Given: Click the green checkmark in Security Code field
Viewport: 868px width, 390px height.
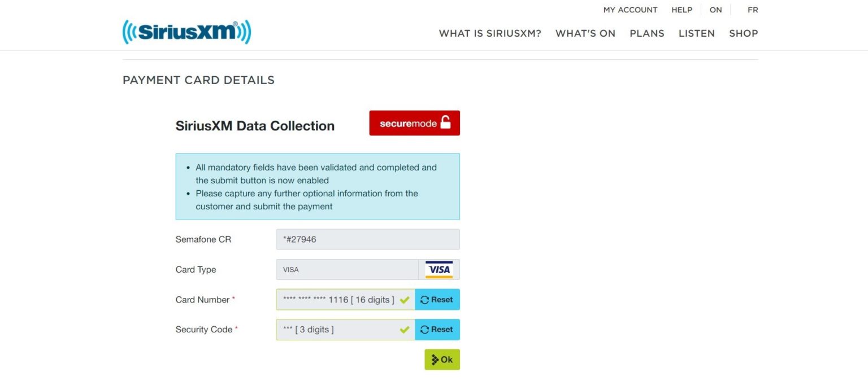Looking at the screenshot, I should [404, 330].
